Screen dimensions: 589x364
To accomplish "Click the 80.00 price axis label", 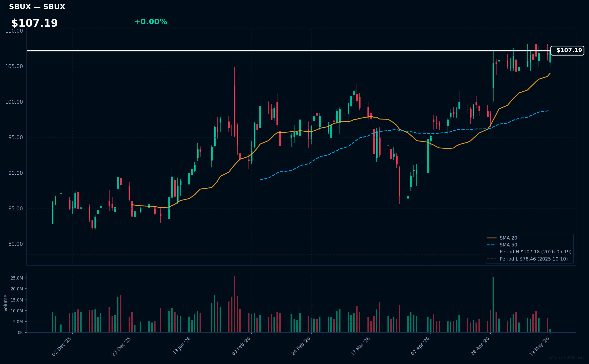I will point(16,244).
